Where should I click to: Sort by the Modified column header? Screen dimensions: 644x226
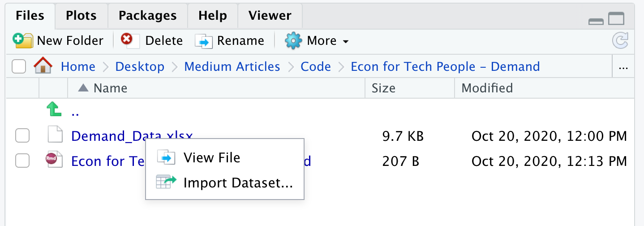[487, 88]
